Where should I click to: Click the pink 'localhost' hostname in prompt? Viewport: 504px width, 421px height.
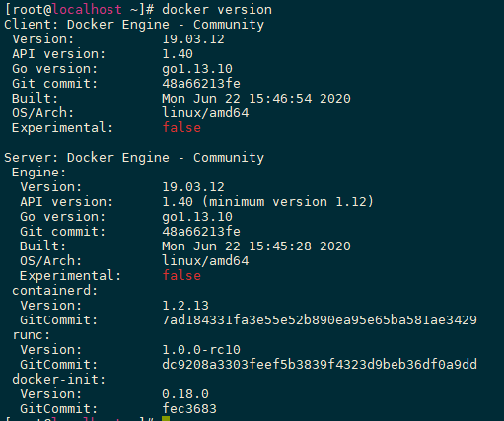coord(87,10)
